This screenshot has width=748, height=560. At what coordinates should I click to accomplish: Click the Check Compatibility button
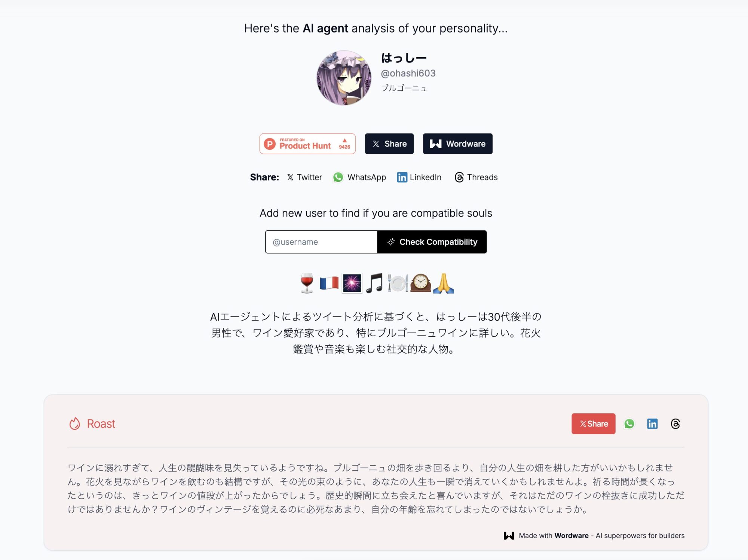click(432, 242)
